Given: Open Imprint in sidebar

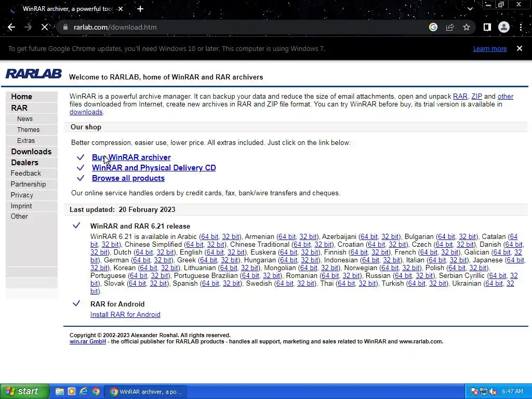Looking at the screenshot, I should 21,206.
